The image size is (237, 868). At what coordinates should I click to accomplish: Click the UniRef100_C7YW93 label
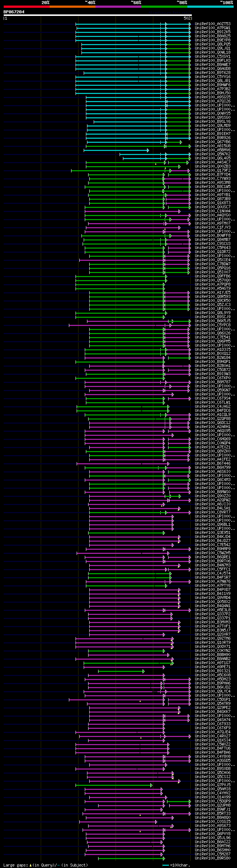click(213, 178)
